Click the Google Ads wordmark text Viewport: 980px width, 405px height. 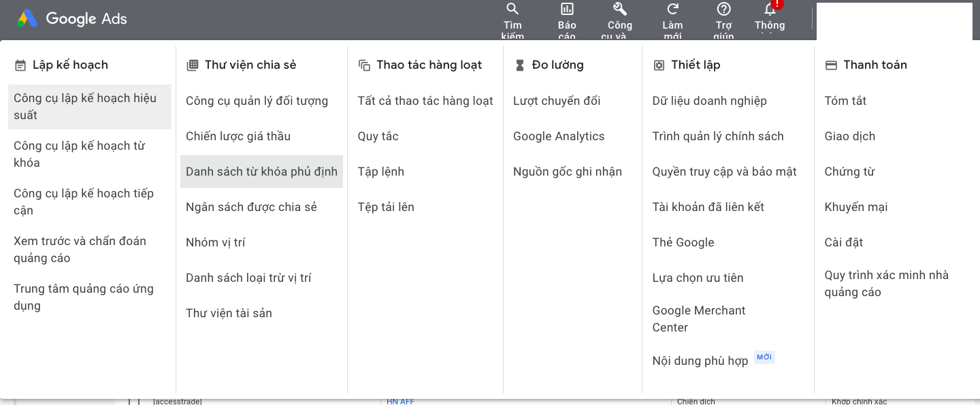coord(86,19)
